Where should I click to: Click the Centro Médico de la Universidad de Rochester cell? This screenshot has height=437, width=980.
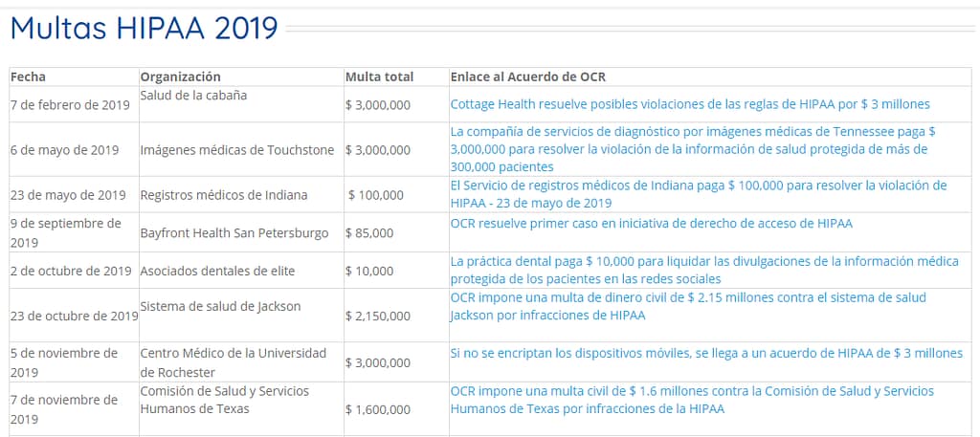pyautogui.click(x=233, y=362)
